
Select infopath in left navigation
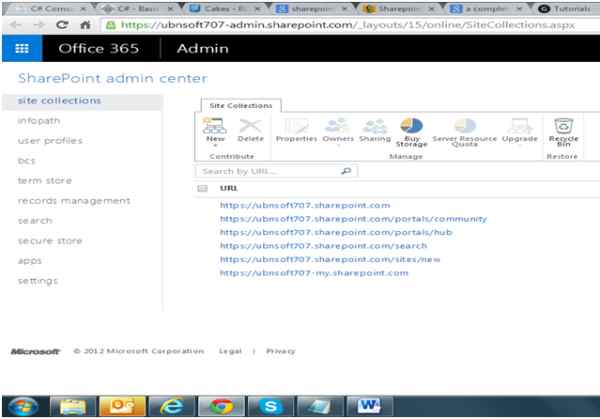pyautogui.click(x=39, y=121)
